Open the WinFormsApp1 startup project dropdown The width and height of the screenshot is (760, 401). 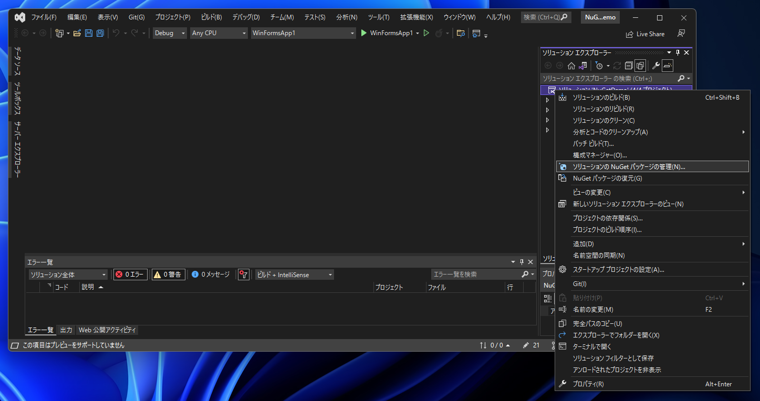pos(303,33)
